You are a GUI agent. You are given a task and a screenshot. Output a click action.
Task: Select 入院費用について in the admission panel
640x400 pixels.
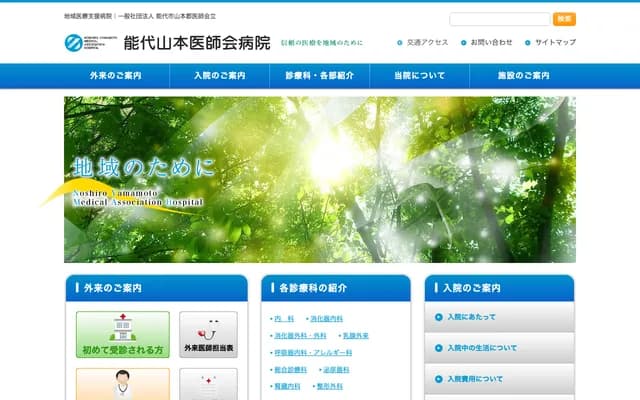pyautogui.click(x=499, y=379)
